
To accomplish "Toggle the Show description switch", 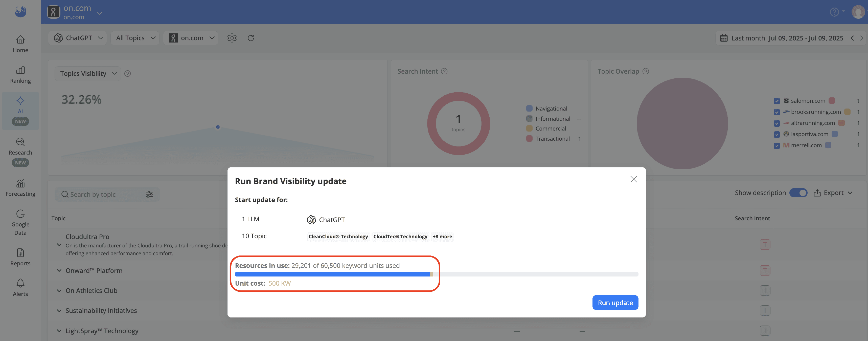I will pyautogui.click(x=798, y=193).
